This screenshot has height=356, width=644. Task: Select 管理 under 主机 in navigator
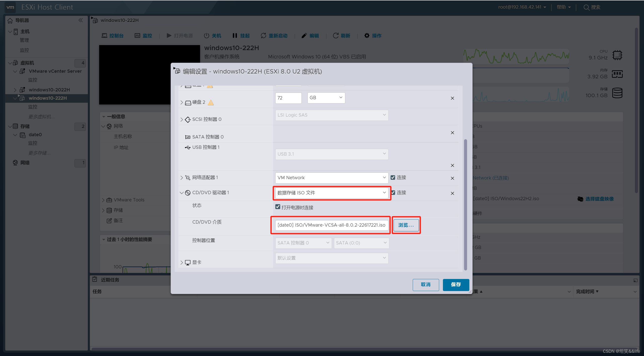(24, 40)
